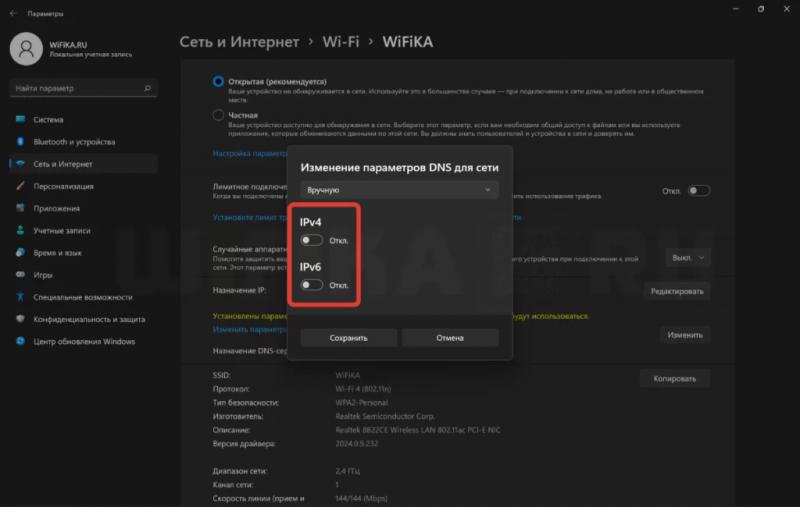Click the Realtek Semiconductor Corp. manufacturer value
Viewport: 800px width, 507px height.
385,416
